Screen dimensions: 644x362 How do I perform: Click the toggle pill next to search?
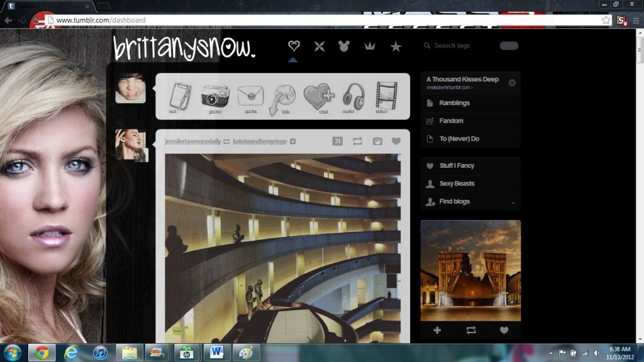(509, 45)
